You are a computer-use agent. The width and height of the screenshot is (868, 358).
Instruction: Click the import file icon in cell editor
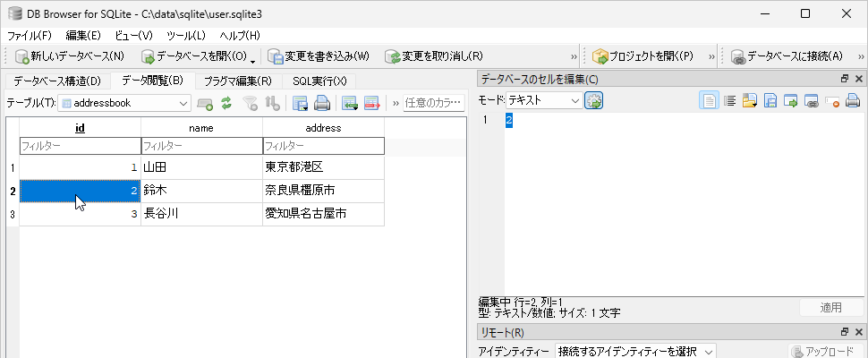point(750,100)
